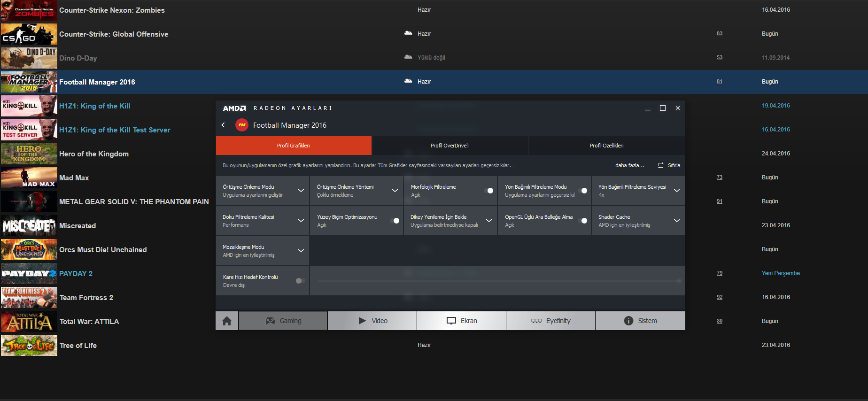
Task: Click the Sıfırla reset icon
Action: click(661, 165)
